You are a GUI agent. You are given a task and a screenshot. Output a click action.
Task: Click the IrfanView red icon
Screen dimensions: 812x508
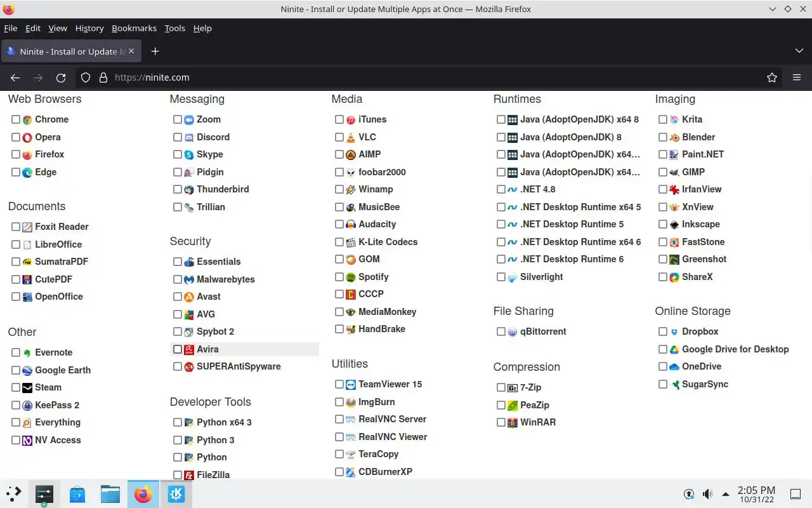click(674, 189)
